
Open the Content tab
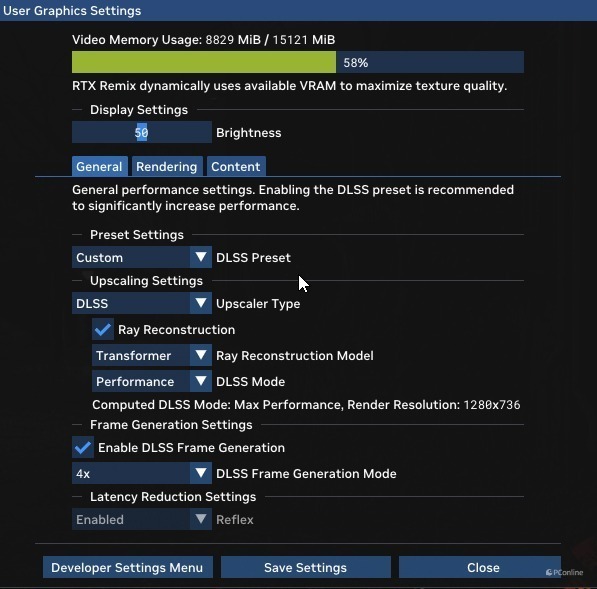236,166
